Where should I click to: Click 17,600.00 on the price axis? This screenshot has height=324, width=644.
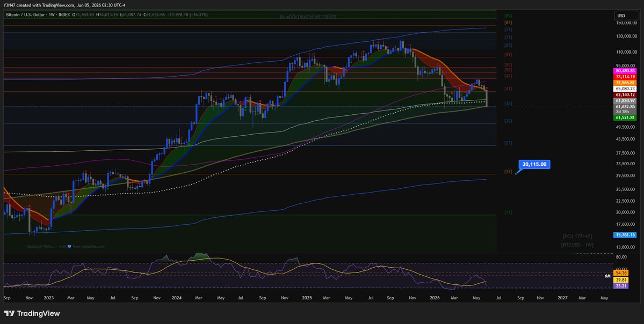626,224
